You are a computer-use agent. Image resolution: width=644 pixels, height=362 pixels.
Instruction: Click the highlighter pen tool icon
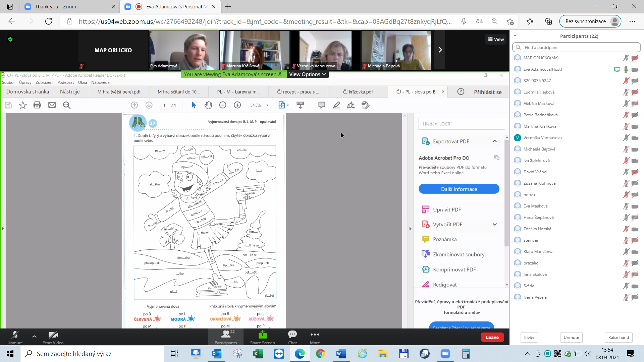(x=336, y=105)
